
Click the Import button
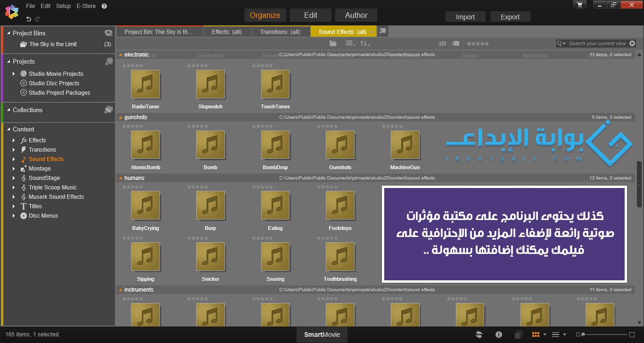click(x=465, y=17)
